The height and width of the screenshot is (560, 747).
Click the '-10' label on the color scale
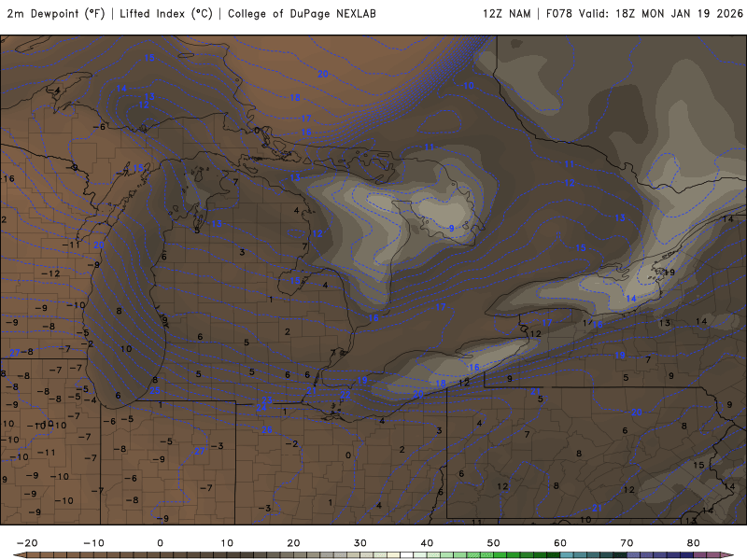pos(94,543)
